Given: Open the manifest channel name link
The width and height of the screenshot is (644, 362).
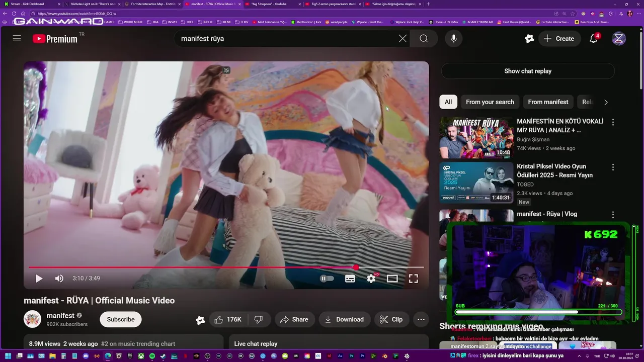Looking at the screenshot, I should (60, 315).
